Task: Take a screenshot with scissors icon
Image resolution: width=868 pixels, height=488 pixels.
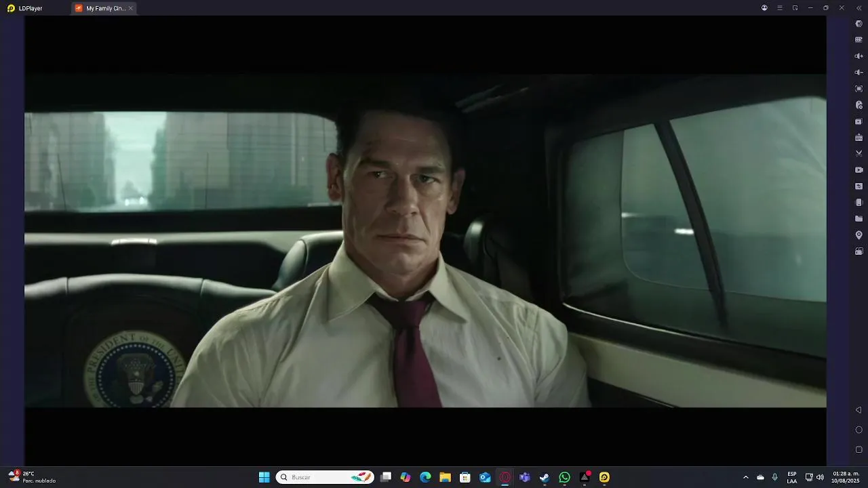Action: coord(859,154)
